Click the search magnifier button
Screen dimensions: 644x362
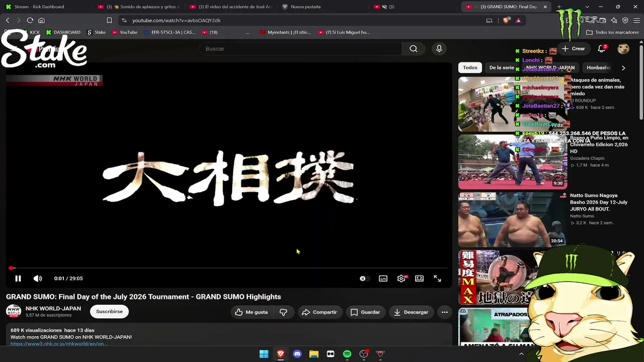[414, 49]
